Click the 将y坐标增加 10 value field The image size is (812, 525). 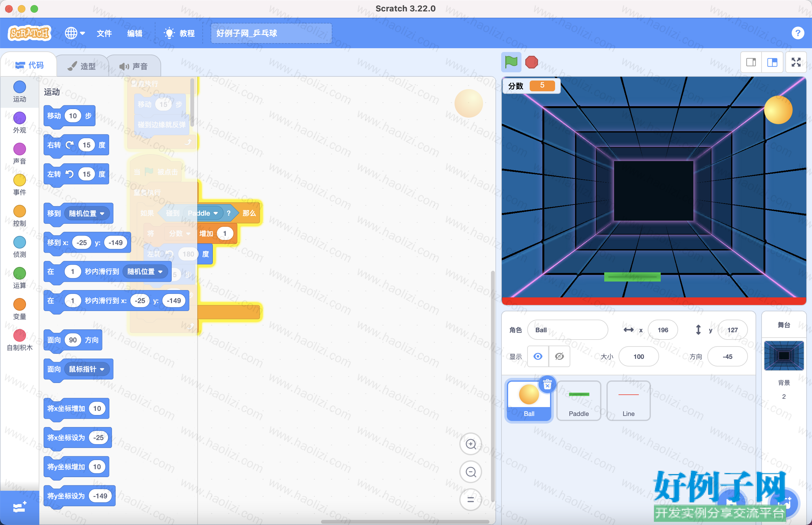[x=97, y=467]
